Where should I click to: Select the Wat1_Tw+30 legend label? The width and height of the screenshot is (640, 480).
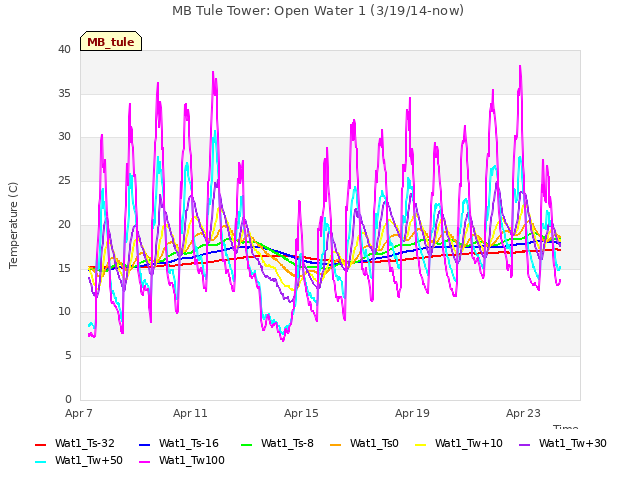573,444
